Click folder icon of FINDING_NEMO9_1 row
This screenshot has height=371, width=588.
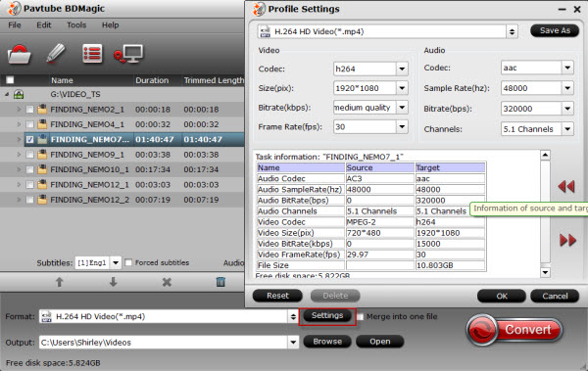42,154
